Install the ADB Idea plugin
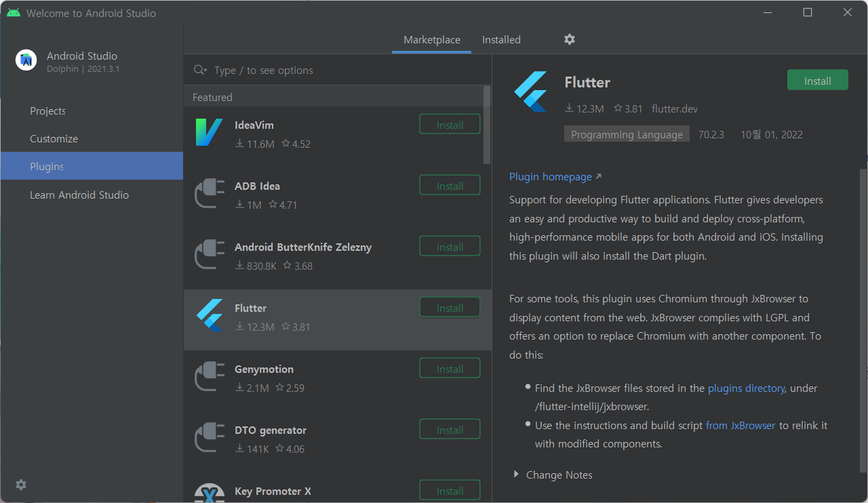This screenshot has width=868, height=503. pos(450,186)
